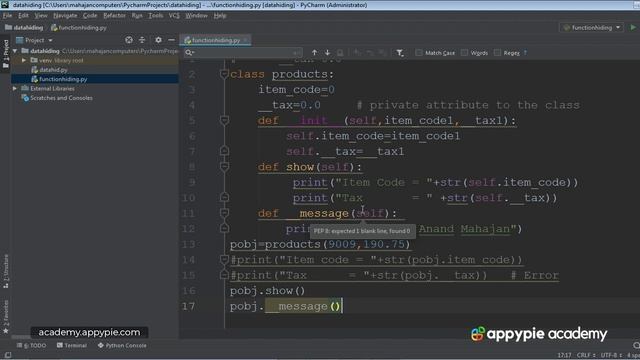Open the TODO tool window

[x=31, y=346]
